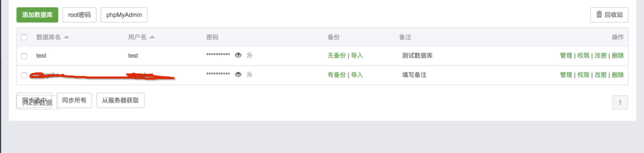Click 从服务器获取 button
Screen dimensions: 644x153
120,100
